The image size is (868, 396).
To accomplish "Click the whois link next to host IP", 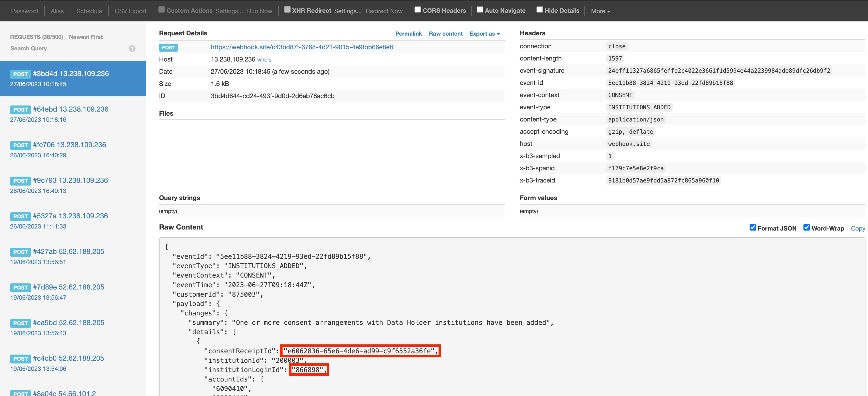I will pos(264,60).
